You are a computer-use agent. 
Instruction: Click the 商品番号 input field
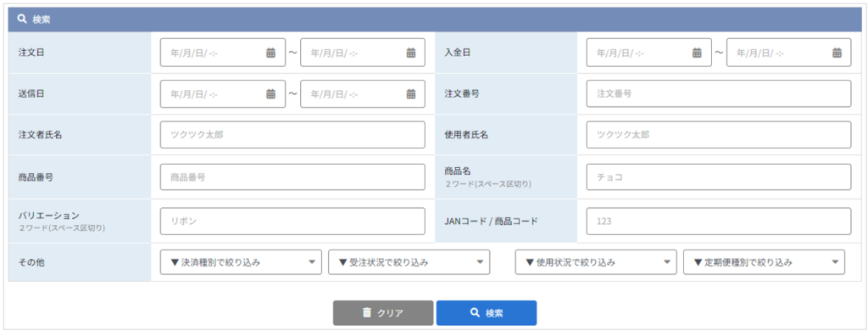(292, 177)
